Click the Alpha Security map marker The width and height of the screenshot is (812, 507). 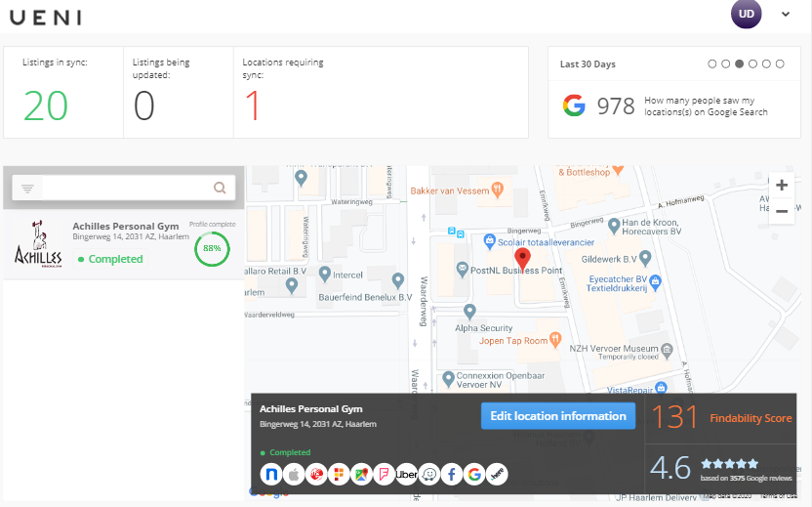tap(469, 311)
